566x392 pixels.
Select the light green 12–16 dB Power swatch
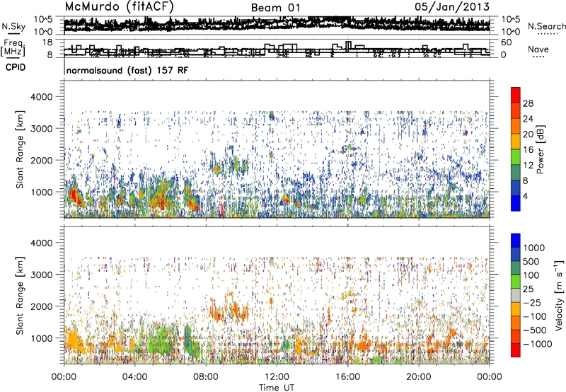pos(516,157)
